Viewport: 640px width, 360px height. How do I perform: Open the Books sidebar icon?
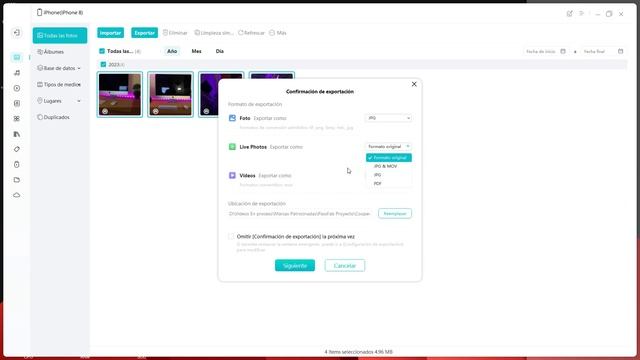click(17, 134)
